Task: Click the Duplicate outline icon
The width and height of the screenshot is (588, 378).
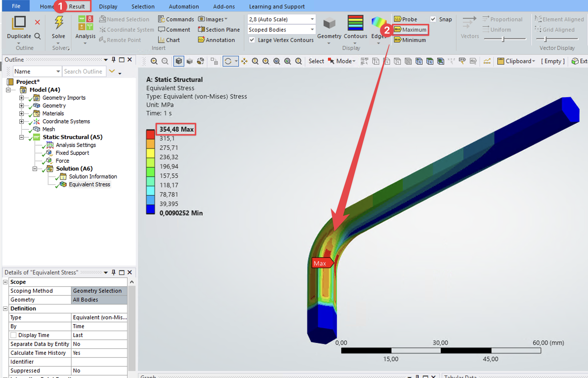Action: pyautogui.click(x=19, y=23)
